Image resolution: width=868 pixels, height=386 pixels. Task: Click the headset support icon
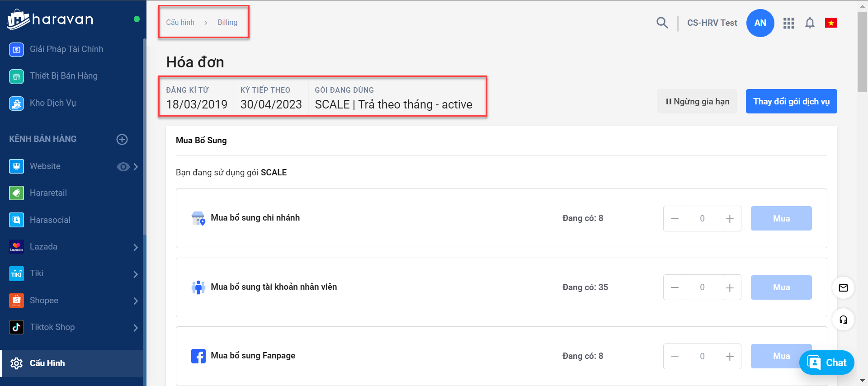843,320
